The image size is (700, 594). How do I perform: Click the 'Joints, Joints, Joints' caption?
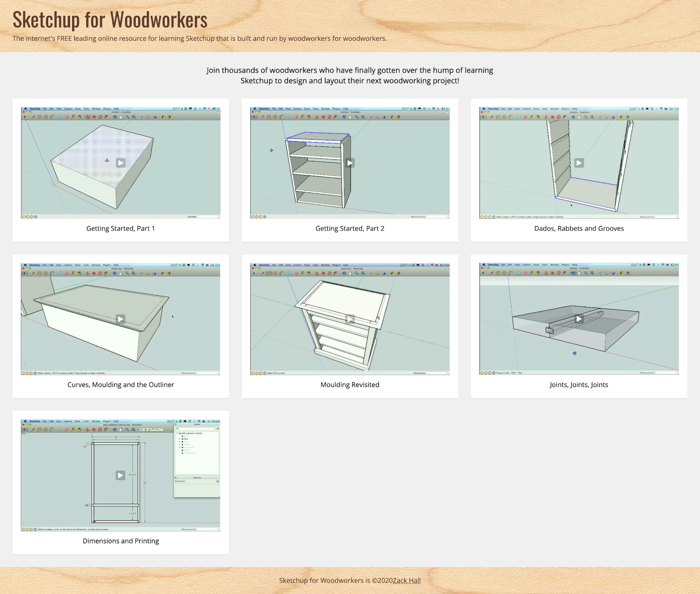[x=579, y=384]
